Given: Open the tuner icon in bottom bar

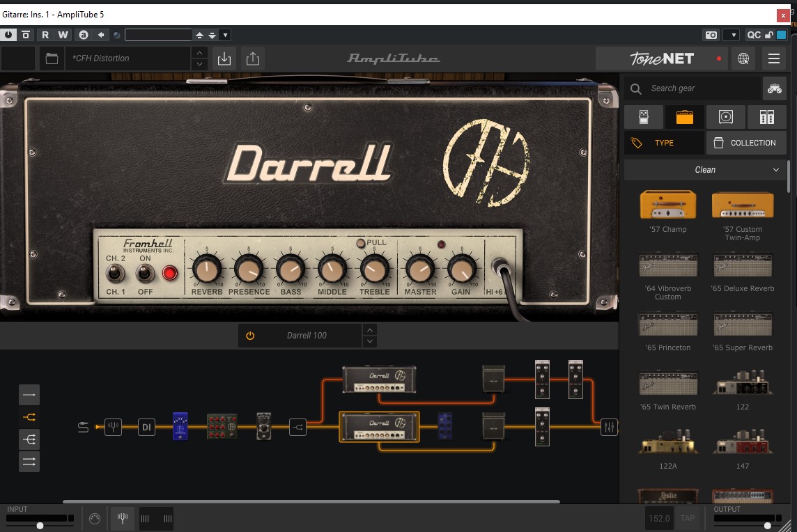Looking at the screenshot, I should [x=122, y=518].
